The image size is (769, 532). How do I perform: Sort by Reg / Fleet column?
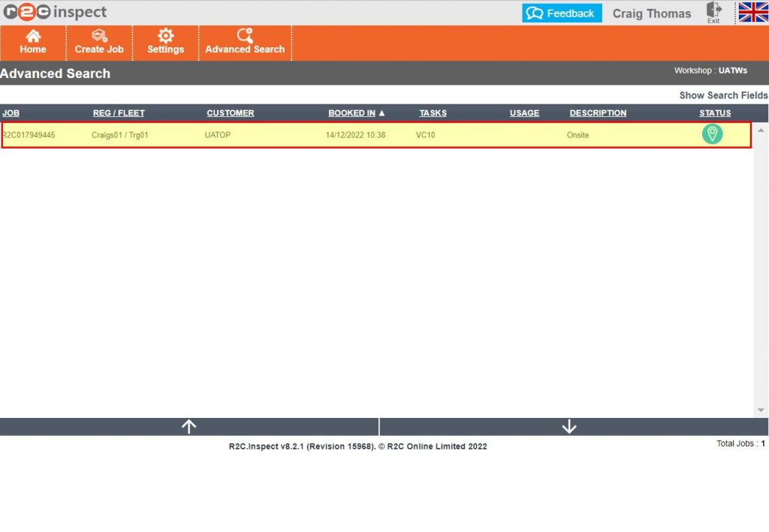[x=119, y=113]
